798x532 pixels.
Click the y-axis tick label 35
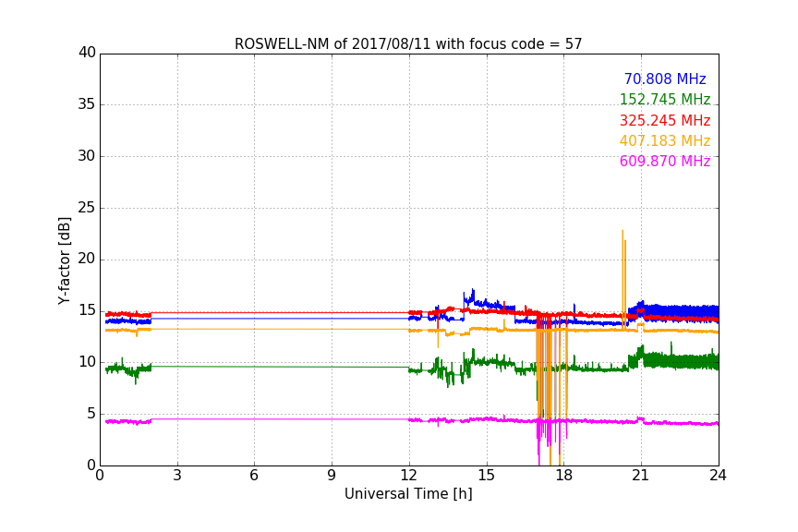click(87, 104)
